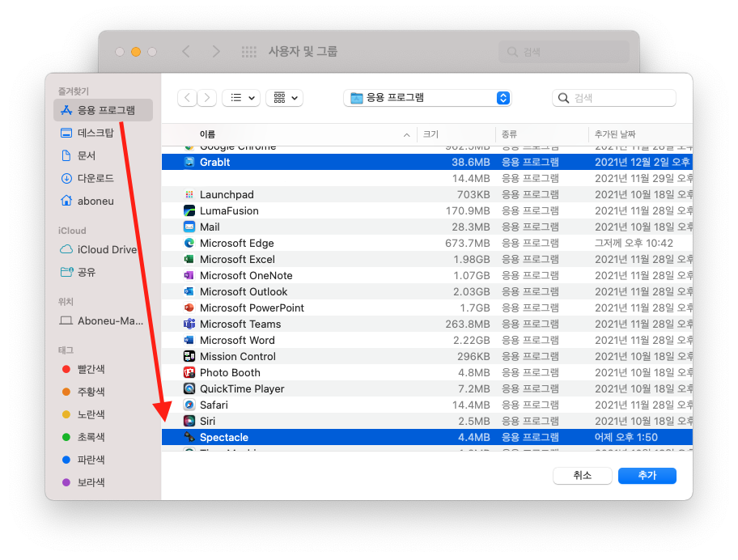This screenshot has height=560, width=738.
Task: Sort by 추가된 날짜 column header
Action: 641,134
